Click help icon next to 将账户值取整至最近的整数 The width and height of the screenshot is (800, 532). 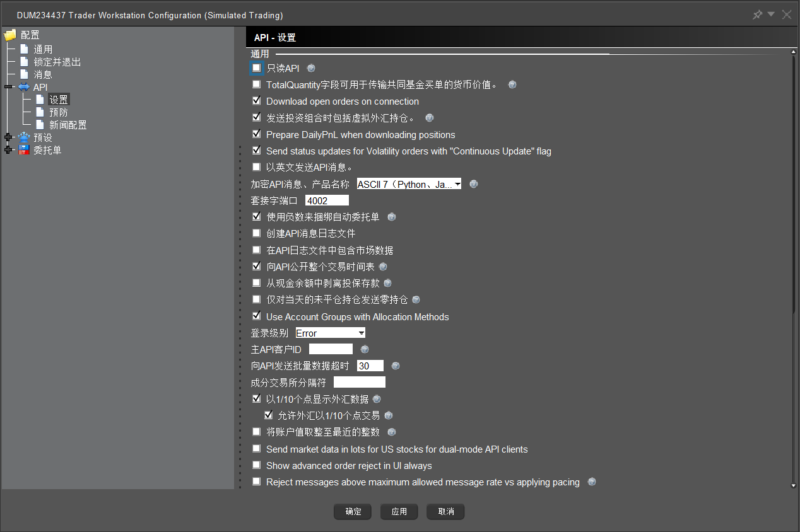(392, 432)
